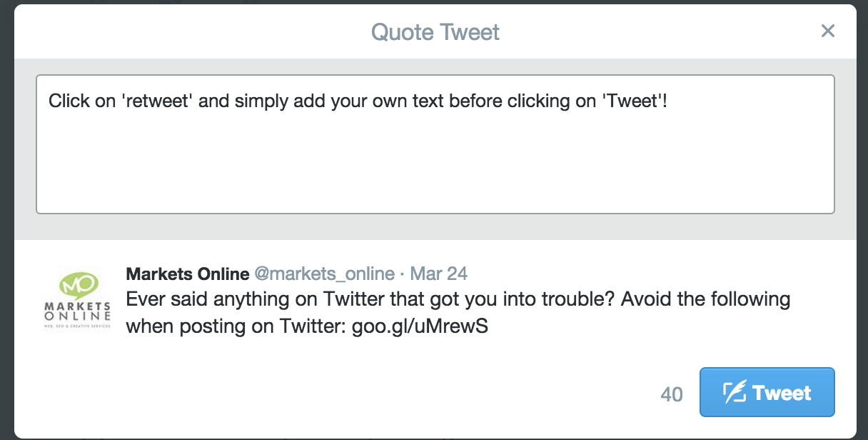Open the goo.gl/uMrewS link

click(x=420, y=326)
